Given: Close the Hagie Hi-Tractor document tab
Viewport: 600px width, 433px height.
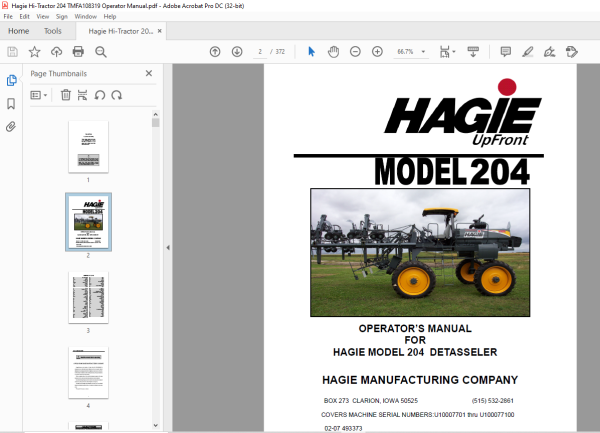Looking at the screenshot, I should click(160, 31).
